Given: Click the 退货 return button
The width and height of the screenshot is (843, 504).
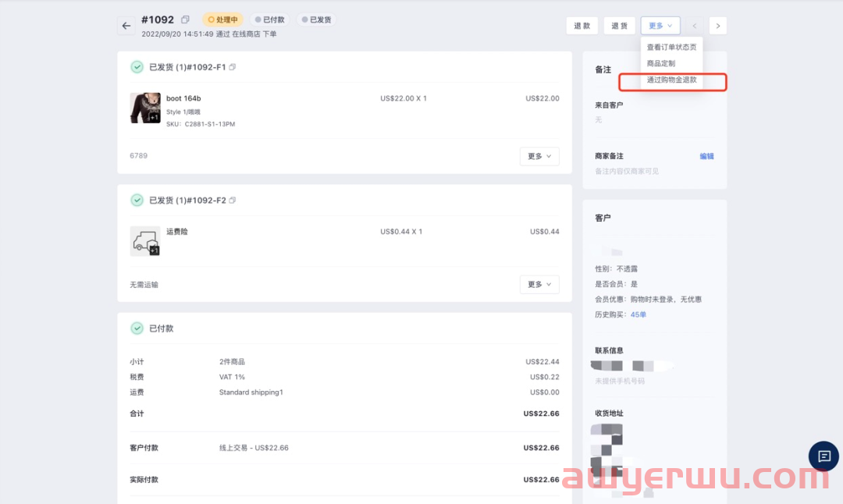Looking at the screenshot, I should click(x=619, y=26).
